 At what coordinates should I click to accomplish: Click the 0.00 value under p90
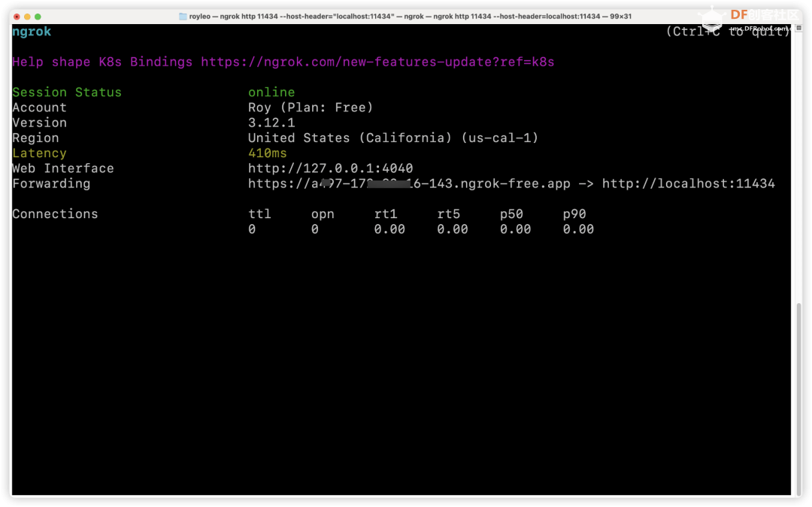click(578, 229)
